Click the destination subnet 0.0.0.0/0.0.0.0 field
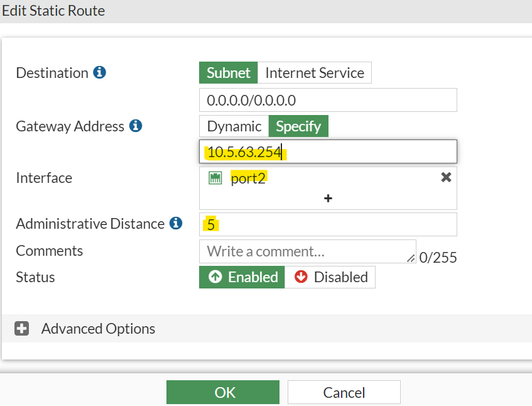532x406 pixels. pyautogui.click(x=328, y=100)
